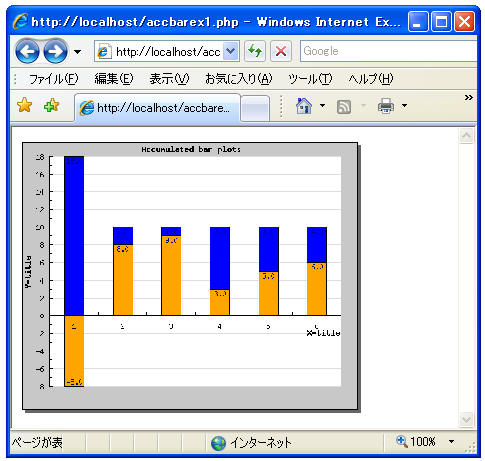Image resolution: width=485 pixels, height=461 pixels.
Task: Click the scrollbar up arrow
Action: pos(466,136)
